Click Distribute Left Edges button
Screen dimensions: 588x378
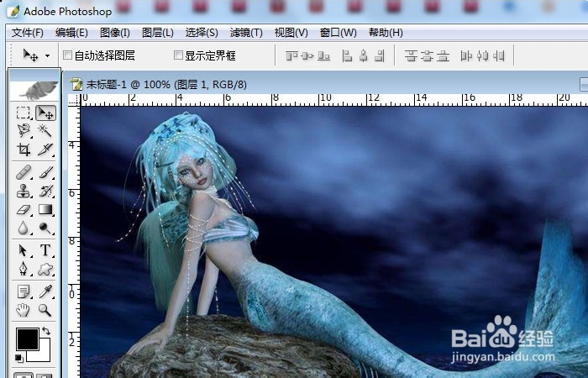click(466, 56)
